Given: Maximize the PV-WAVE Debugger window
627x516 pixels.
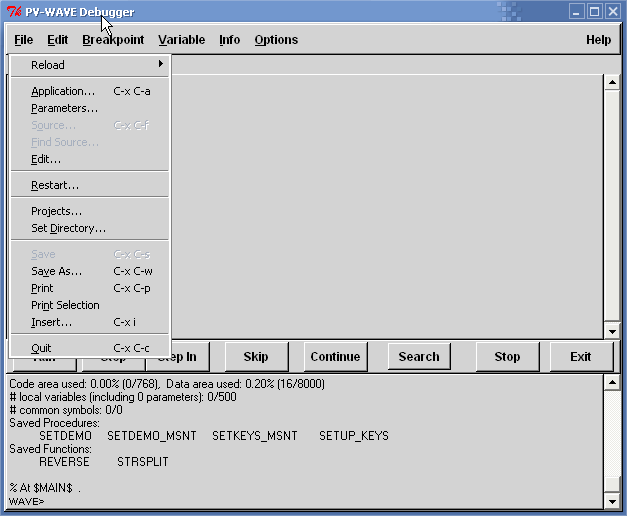Looking at the screenshot, I should tap(594, 12).
